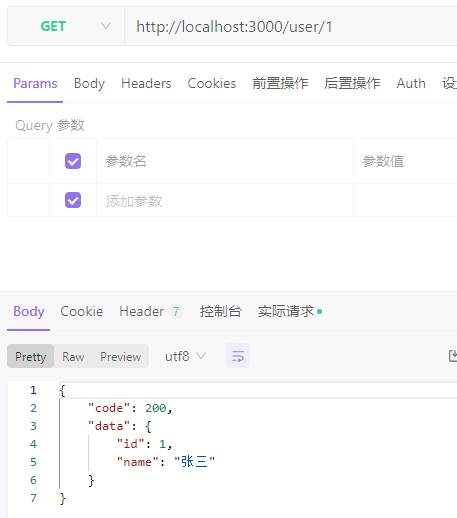
Task: Click the request URL input field
Action: (x=291, y=26)
